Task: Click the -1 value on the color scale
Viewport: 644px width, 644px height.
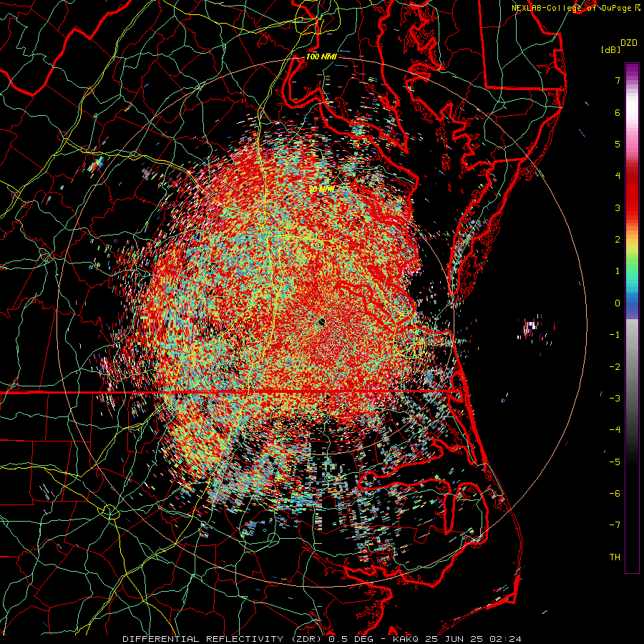Action: pos(615,335)
